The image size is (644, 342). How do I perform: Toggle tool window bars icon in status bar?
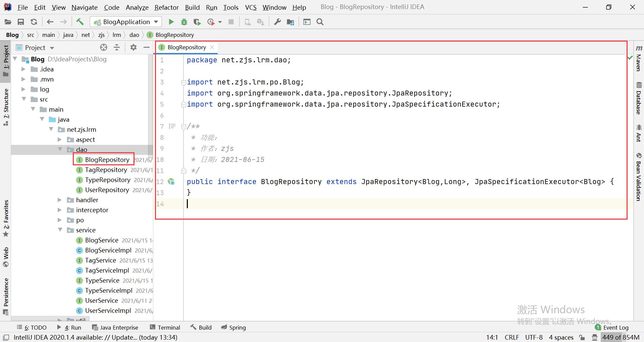pos(6,338)
